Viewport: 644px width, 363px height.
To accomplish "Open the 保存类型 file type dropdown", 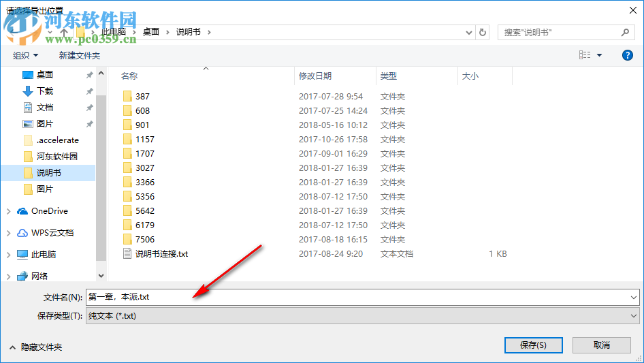I will [633, 316].
